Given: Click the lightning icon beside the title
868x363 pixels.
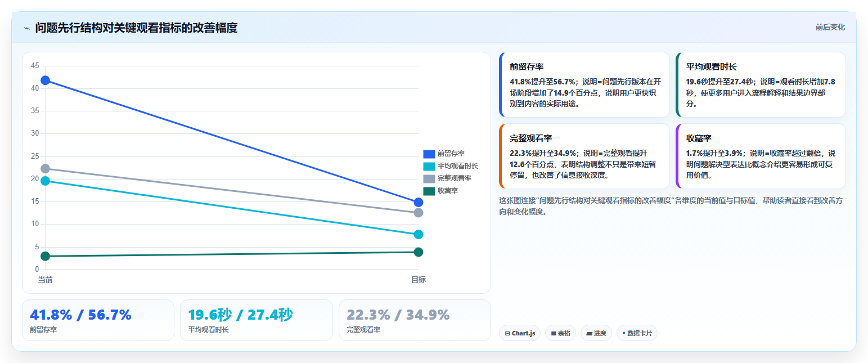Looking at the screenshot, I should click(27, 28).
